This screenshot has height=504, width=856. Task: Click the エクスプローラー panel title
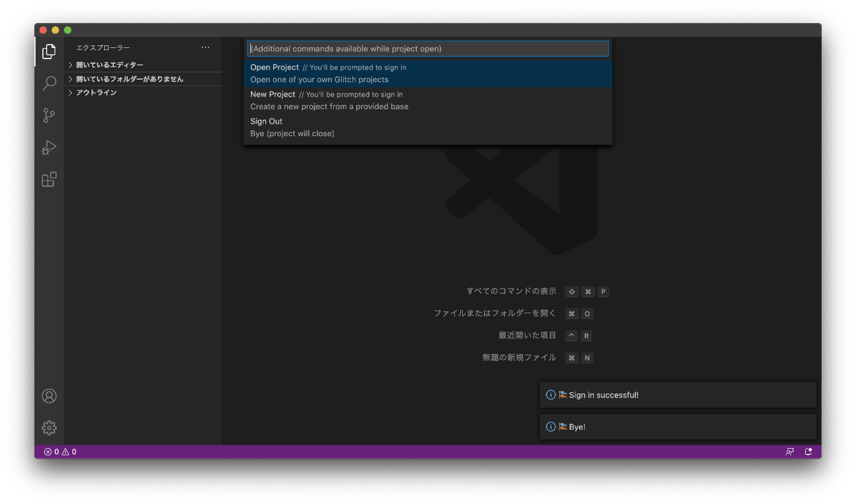103,47
